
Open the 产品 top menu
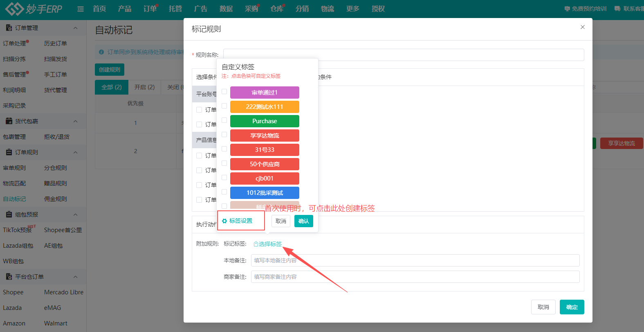125,9
